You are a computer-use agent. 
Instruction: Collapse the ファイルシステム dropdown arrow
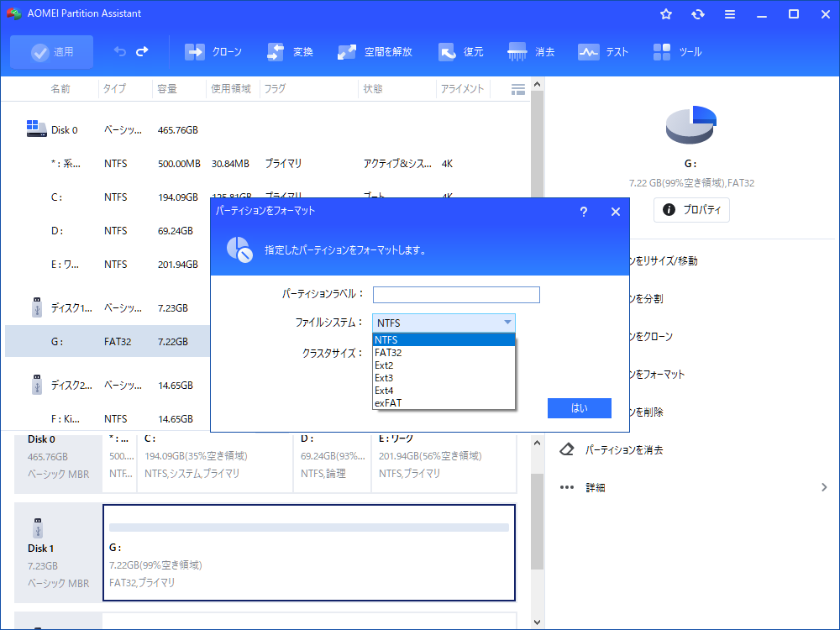(x=507, y=323)
